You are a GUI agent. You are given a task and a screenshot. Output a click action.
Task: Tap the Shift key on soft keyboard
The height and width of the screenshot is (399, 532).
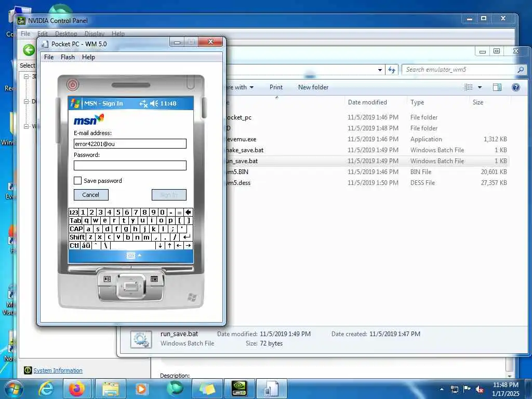pyautogui.click(x=77, y=237)
